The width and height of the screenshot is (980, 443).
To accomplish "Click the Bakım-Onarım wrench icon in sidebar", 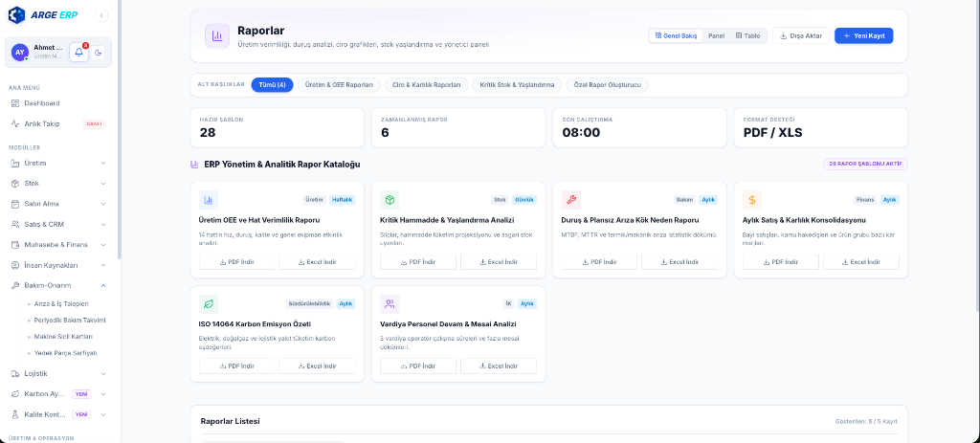I will coord(15,285).
